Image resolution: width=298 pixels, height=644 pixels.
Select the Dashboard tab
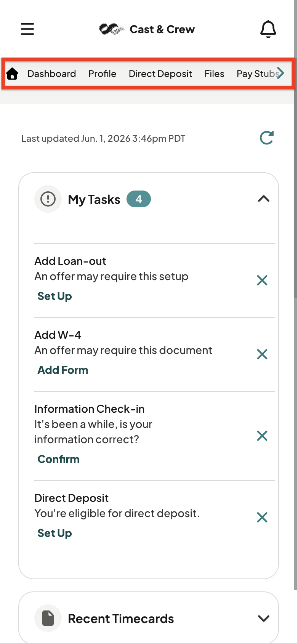52,74
